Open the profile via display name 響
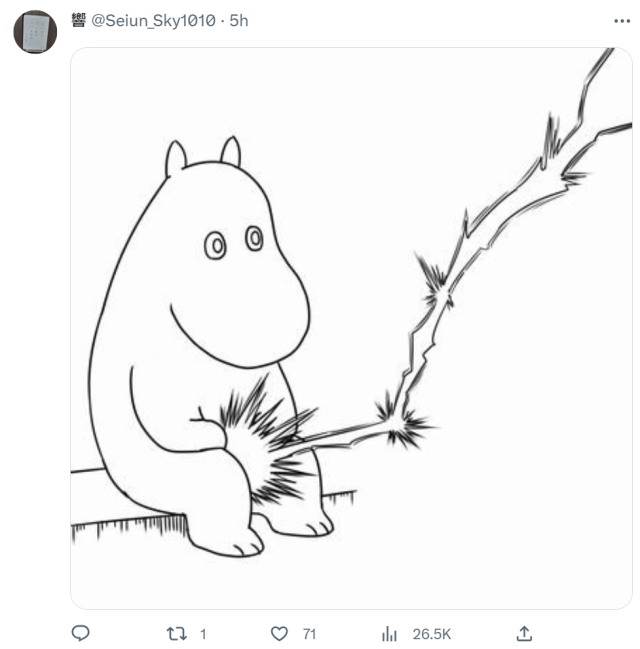Image resolution: width=640 pixels, height=649 pixels. (x=79, y=21)
